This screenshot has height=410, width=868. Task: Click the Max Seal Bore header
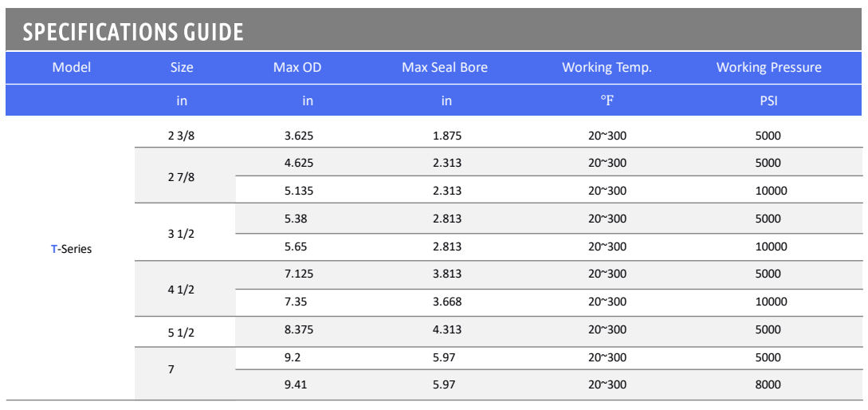pos(445,68)
